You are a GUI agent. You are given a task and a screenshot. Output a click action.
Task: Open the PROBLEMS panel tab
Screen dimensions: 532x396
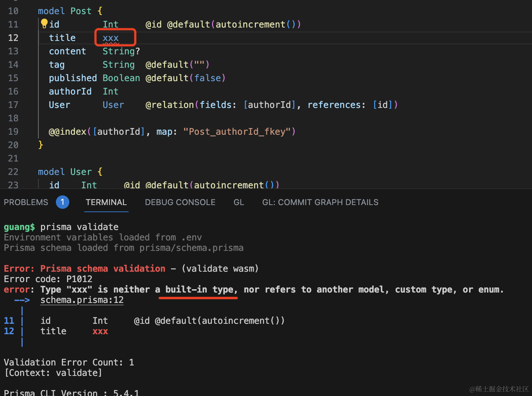point(26,202)
